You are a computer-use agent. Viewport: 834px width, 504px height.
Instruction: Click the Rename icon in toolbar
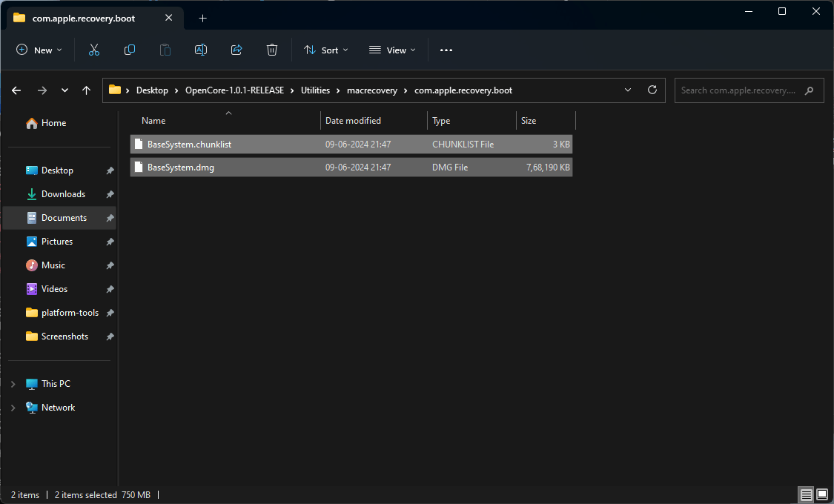[200, 50]
